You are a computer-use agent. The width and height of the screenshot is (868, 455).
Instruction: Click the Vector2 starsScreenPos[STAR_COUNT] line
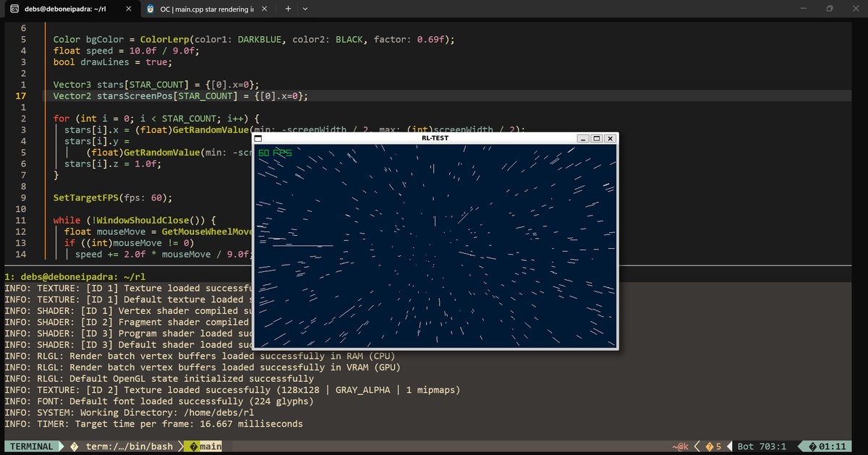coord(181,95)
